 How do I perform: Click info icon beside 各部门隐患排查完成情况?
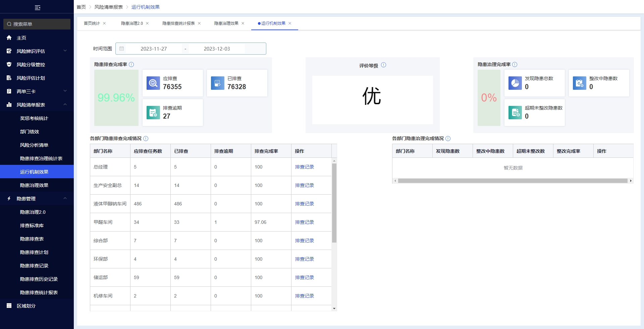(146, 138)
